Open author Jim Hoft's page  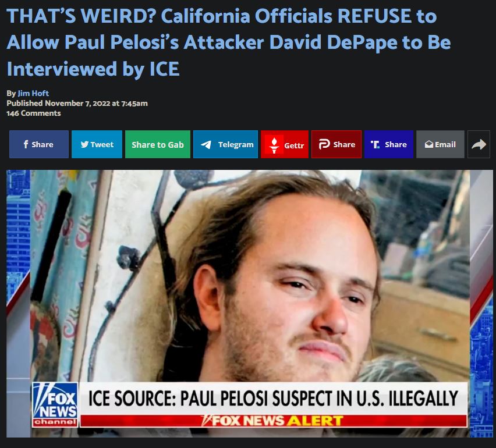click(x=33, y=93)
